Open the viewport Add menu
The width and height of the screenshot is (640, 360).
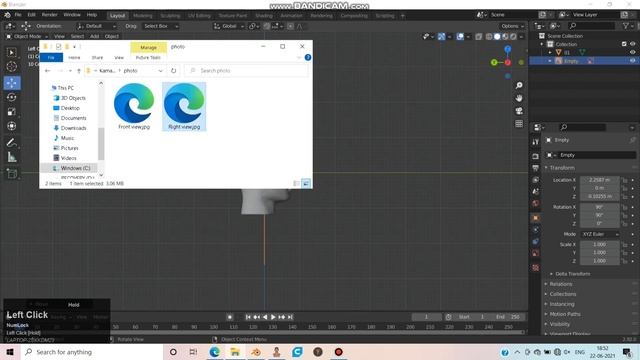[x=94, y=36]
